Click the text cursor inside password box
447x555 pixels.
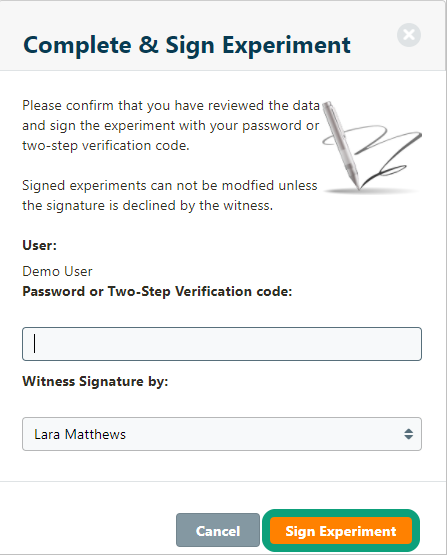click(x=34, y=344)
